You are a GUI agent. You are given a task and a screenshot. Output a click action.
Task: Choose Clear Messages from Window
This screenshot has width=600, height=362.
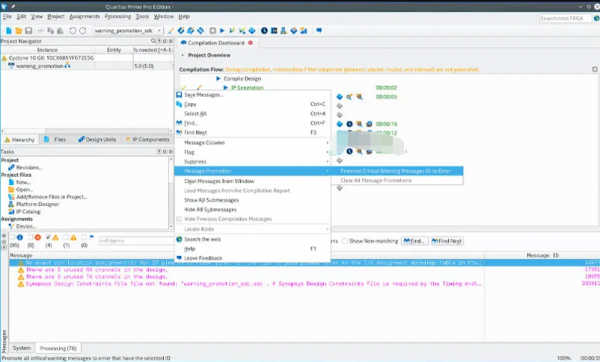(x=252, y=181)
